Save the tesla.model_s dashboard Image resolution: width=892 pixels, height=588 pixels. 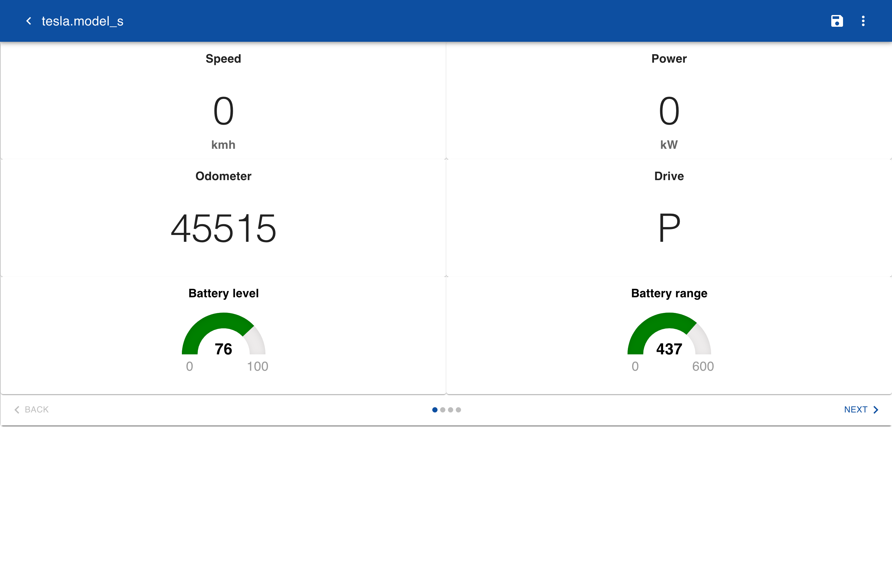tap(836, 21)
